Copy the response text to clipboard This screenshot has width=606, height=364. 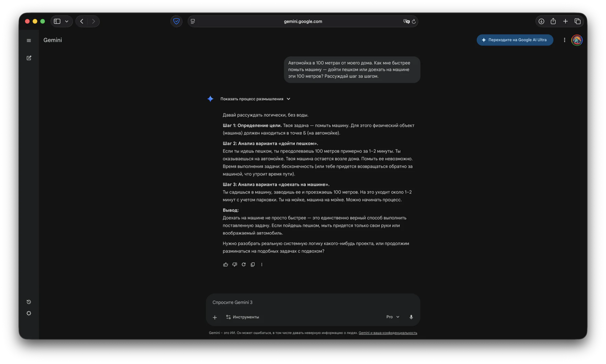point(253,264)
